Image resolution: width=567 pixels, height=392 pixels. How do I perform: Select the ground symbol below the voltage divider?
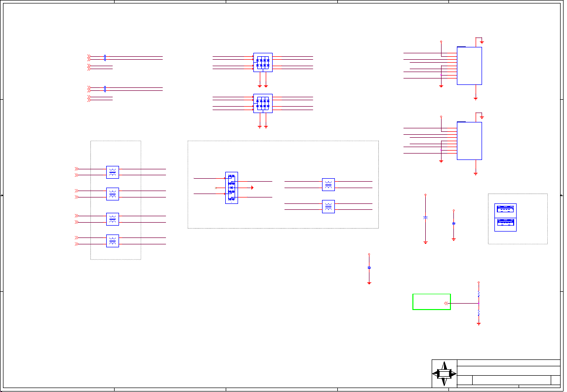pos(479,324)
